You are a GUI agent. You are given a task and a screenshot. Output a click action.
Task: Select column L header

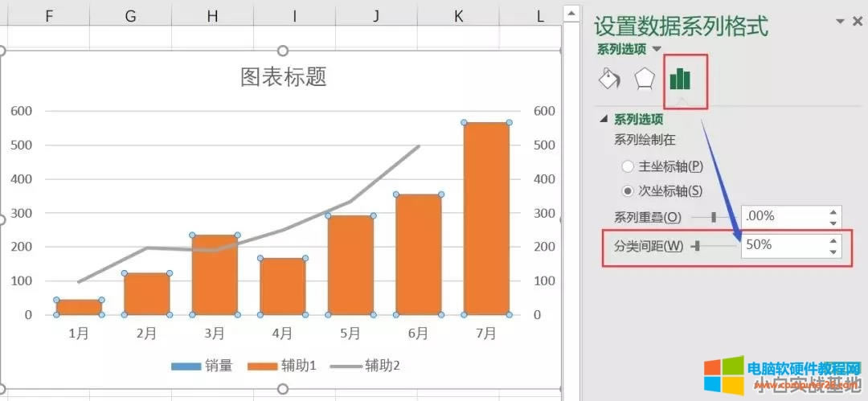point(540,16)
